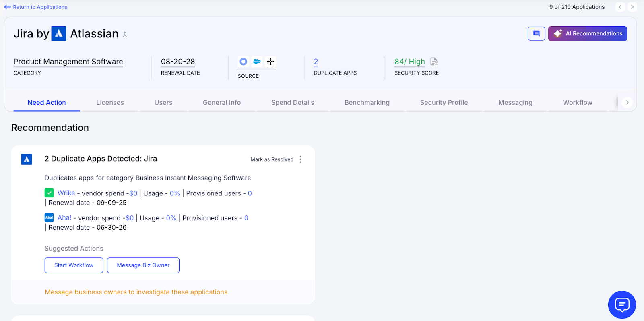Image resolution: width=644 pixels, height=321 pixels.
Task: Click Aha! usage 0%
Action: [x=171, y=218]
